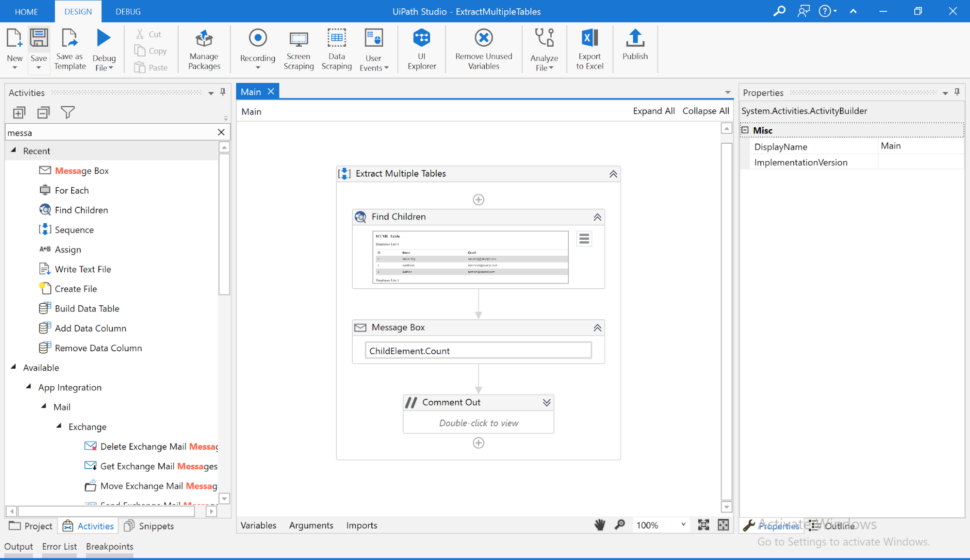Click Expand All link
The width and height of the screenshot is (970, 560).
pos(653,111)
